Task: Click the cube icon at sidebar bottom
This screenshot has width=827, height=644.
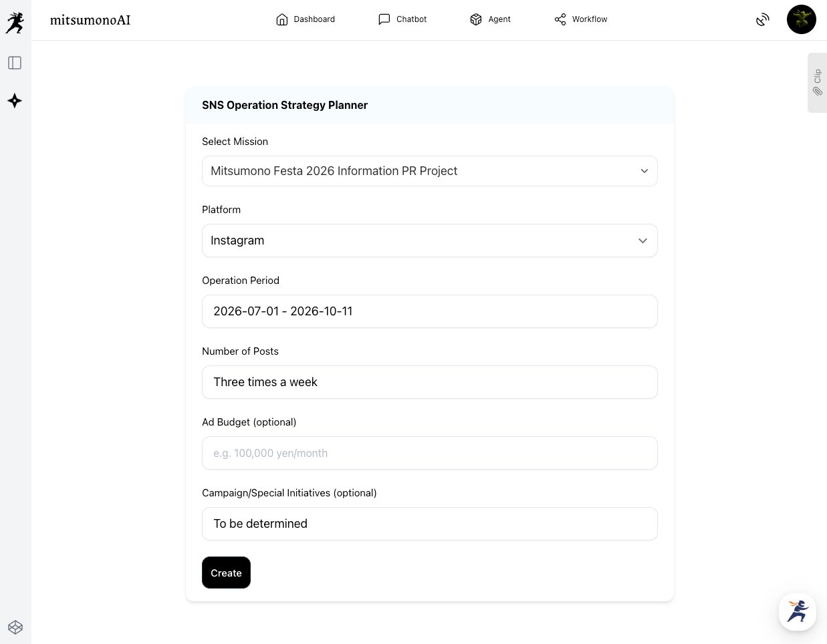Action: 15,627
